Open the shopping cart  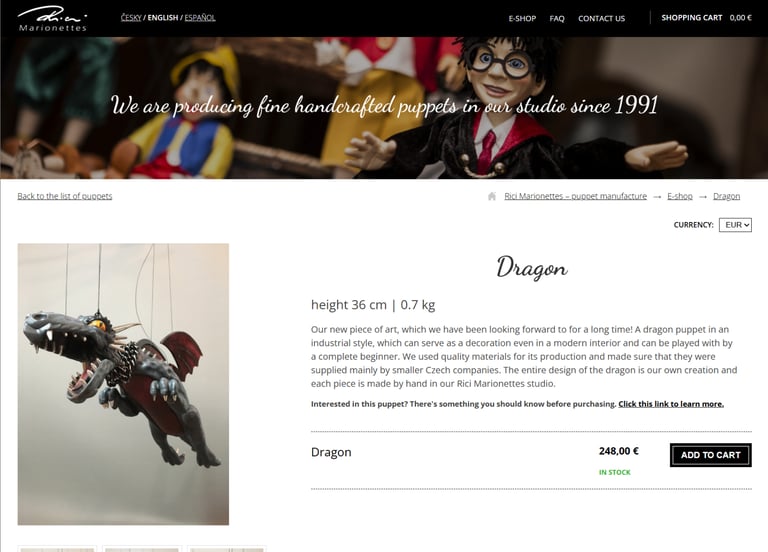692,18
